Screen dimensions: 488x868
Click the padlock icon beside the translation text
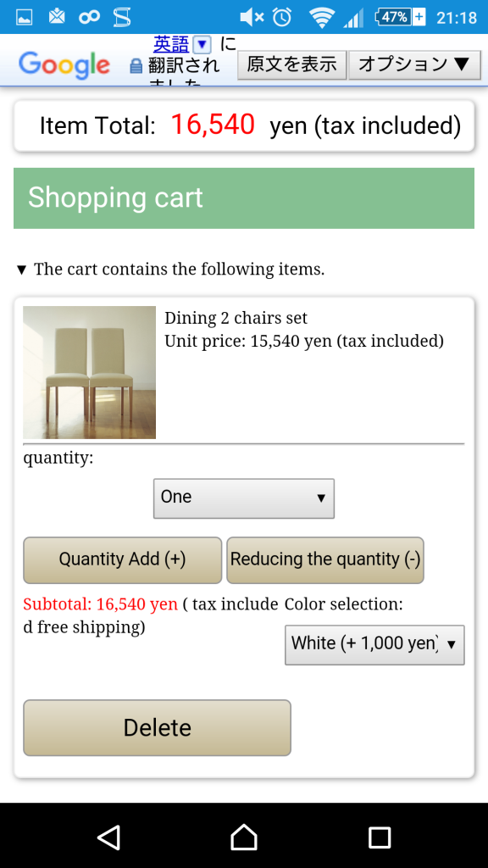pyautogui.click(x=137, y=68)
